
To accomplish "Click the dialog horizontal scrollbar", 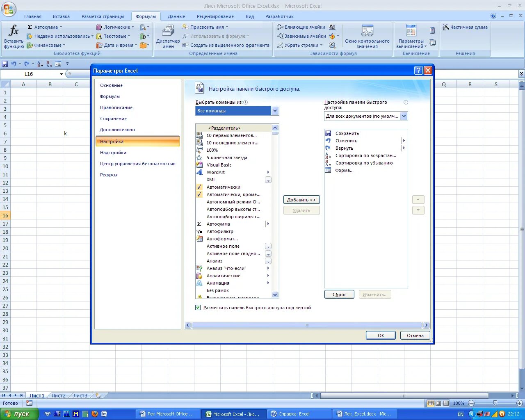I will (307, 325).
